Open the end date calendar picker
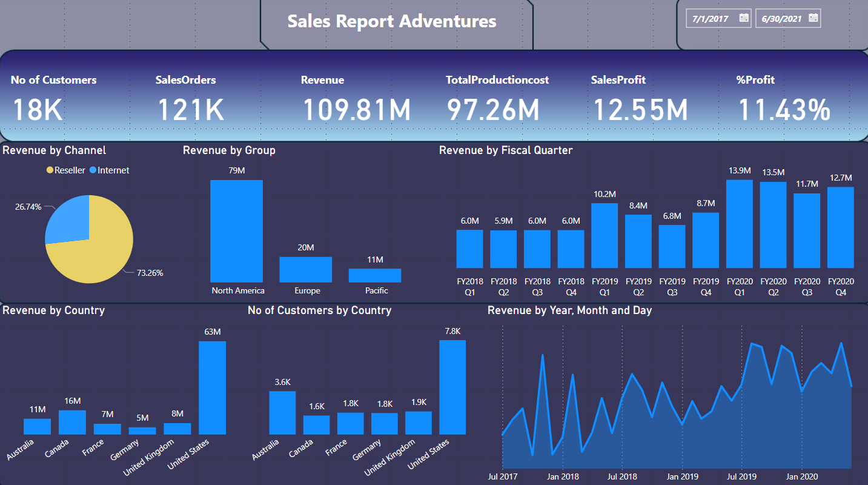 813,18
